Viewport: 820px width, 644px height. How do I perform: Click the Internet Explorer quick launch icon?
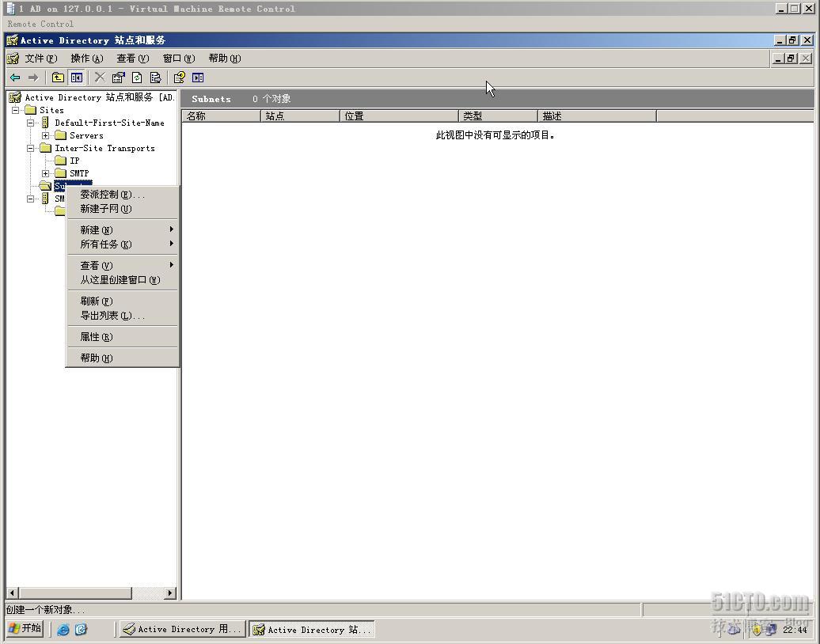pyautogui.click(x=63, y=630)
